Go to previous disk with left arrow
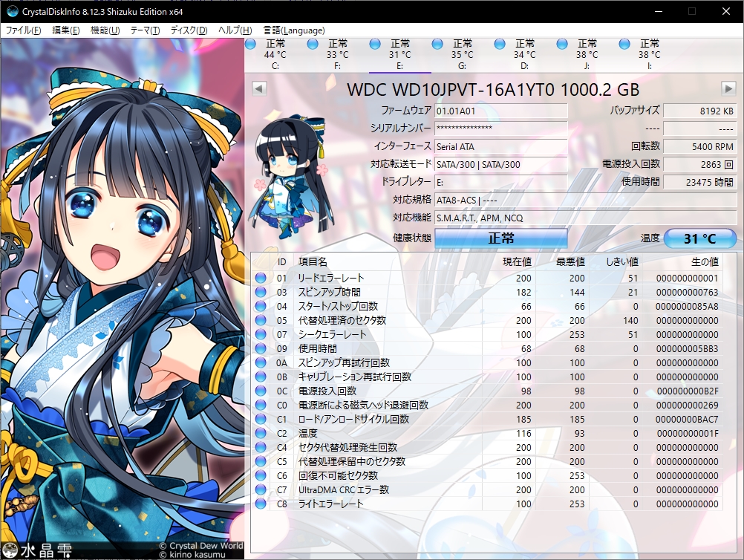This screenshot has height=560, width=744. coord(259,88)
